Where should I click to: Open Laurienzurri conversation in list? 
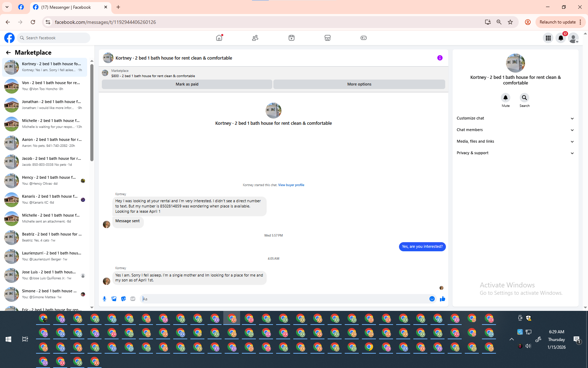tap(45, 257)
